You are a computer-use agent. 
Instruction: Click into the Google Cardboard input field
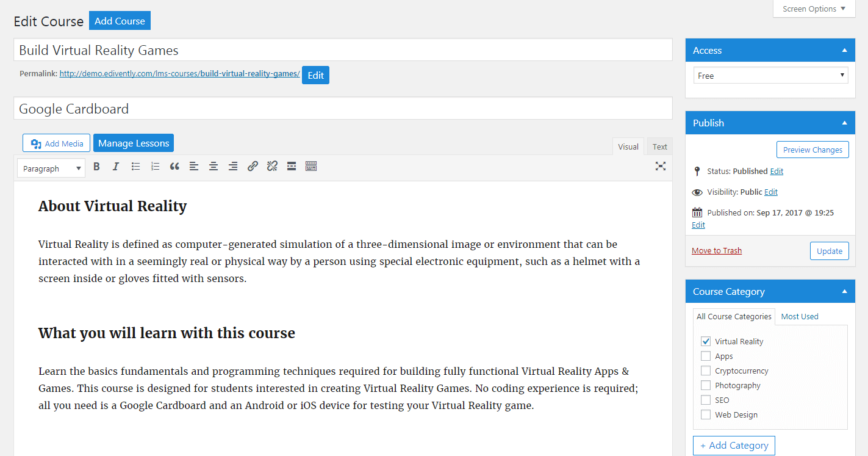click(343, 108)
